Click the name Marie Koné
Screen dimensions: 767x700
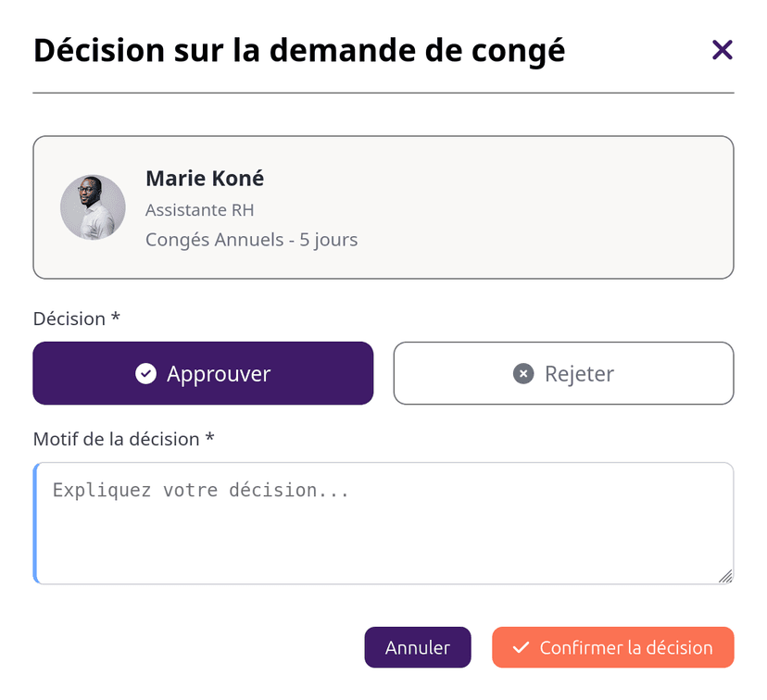pyautogui.click(x=204, y=178)
